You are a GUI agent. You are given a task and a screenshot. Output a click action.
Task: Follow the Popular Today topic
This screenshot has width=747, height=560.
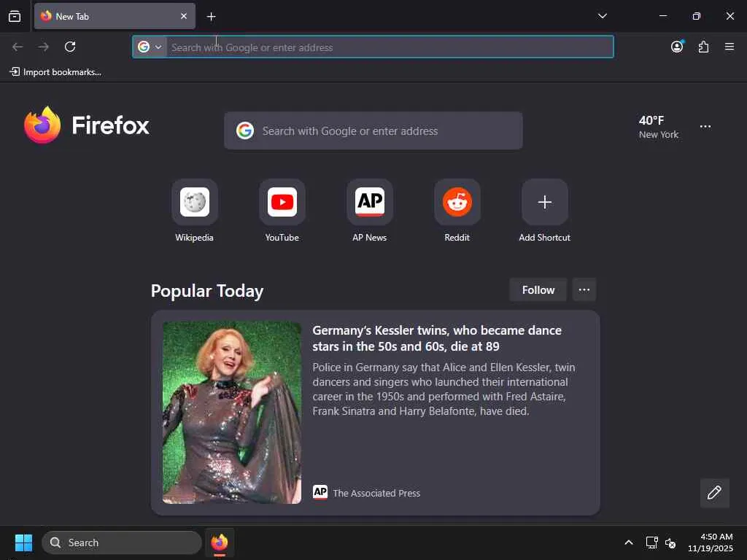coord(538,290)
